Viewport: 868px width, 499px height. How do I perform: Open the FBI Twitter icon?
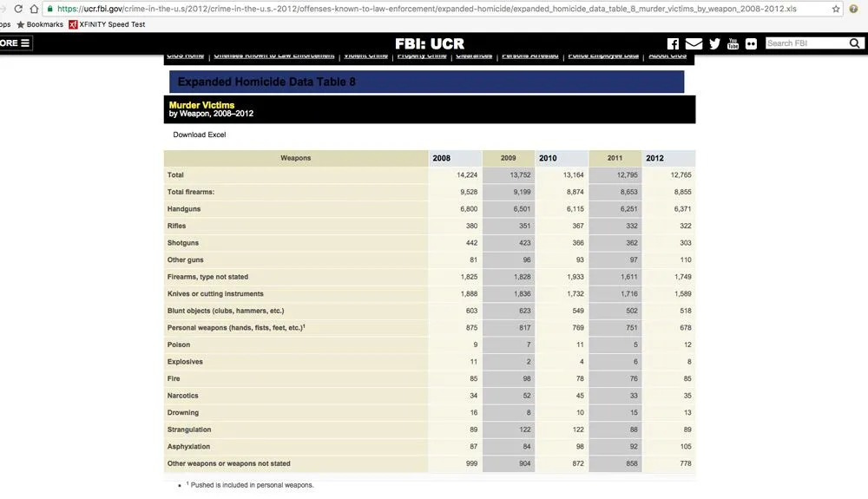point(714,43)
